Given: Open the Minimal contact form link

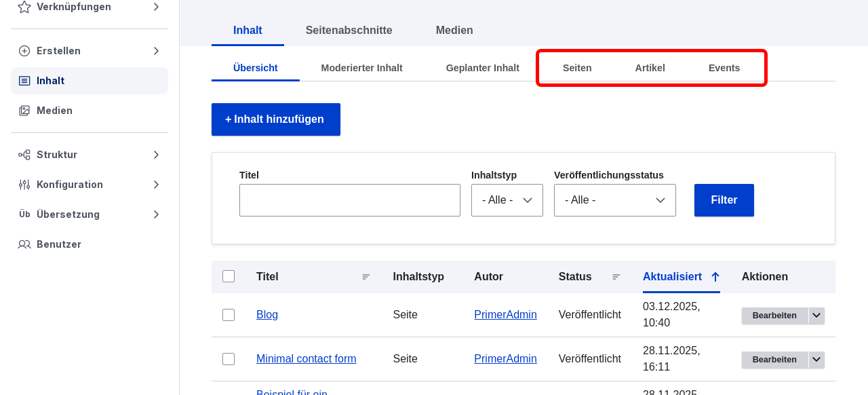Looking at the screenshot, I should pyautogui.click(x=307, y=359).
